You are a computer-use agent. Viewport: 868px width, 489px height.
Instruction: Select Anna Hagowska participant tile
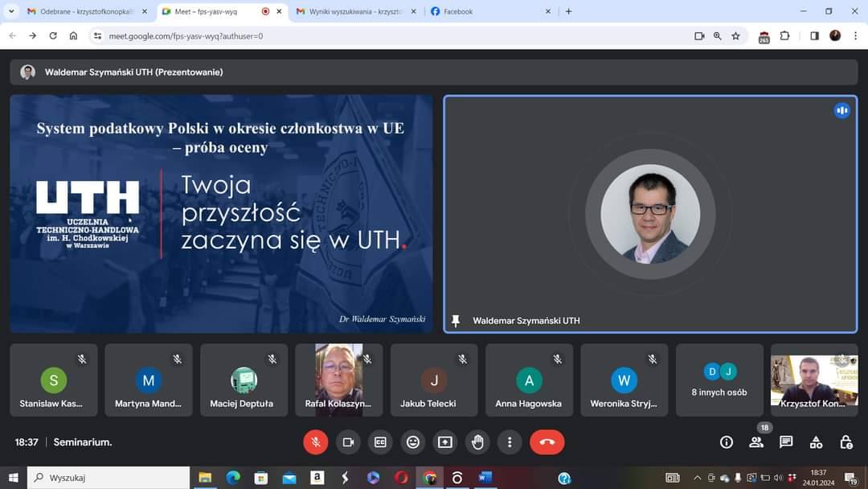coord(529,380)
